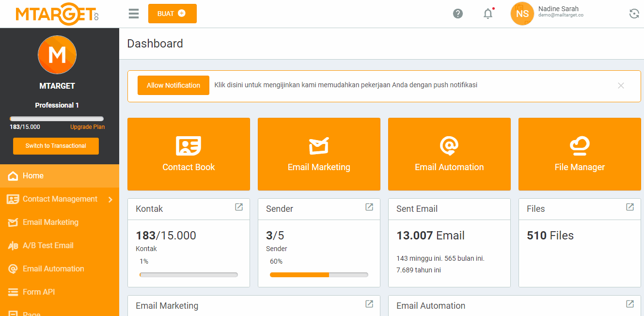This screenshot has height=316, width=644.
Task: Expand Contact Management chevron arrow
Action: [x=110, y=199]
